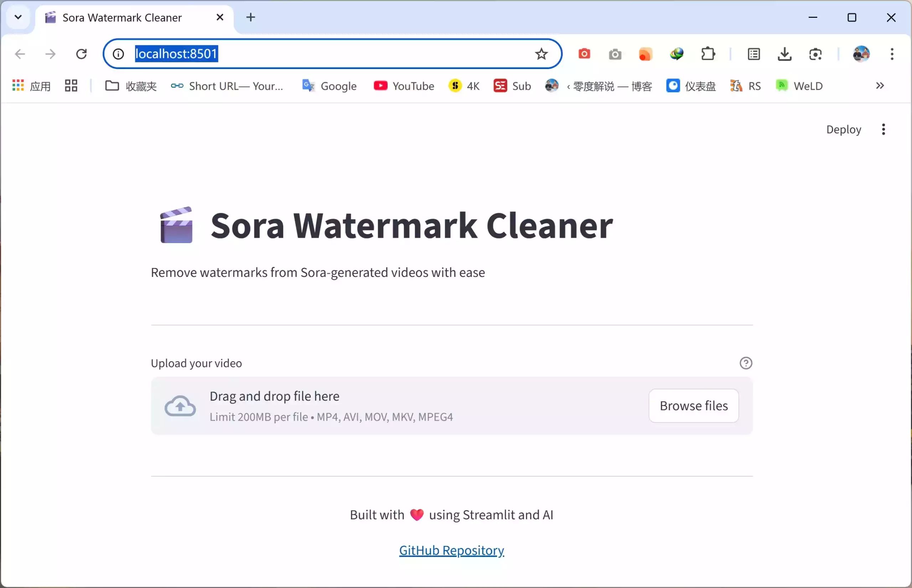Open the Deploy options three-dot menu
The height and width of the screenshot is (588, 912).
[x=883, y=130]
